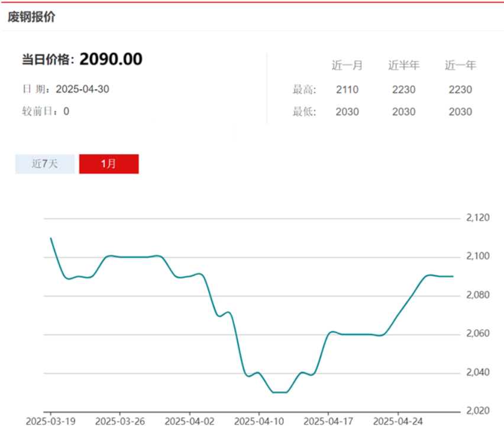Click the 近一月 column header

click(x=347, y=65)
